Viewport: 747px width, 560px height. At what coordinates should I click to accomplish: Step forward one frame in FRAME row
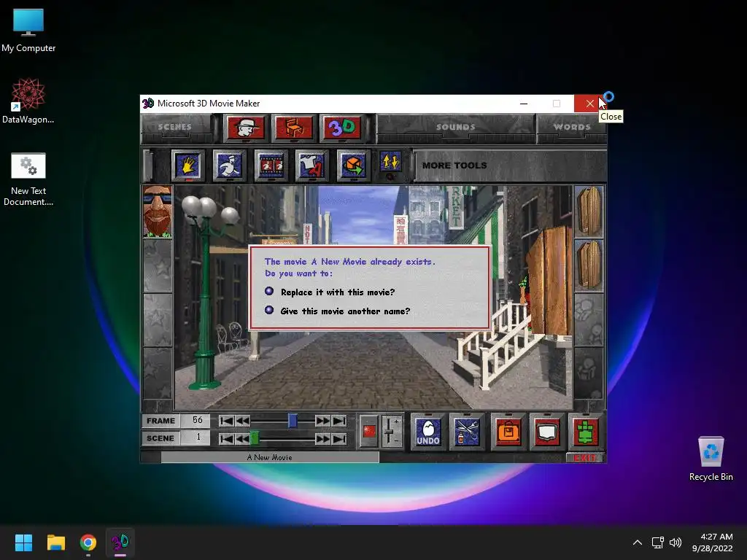[x=322, y=421]
